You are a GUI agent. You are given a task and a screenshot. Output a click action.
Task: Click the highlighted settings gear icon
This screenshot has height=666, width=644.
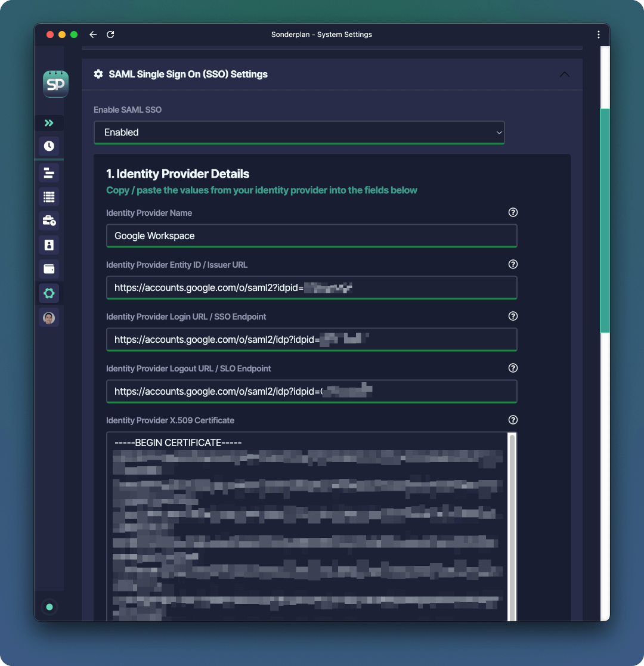(49, 293)
